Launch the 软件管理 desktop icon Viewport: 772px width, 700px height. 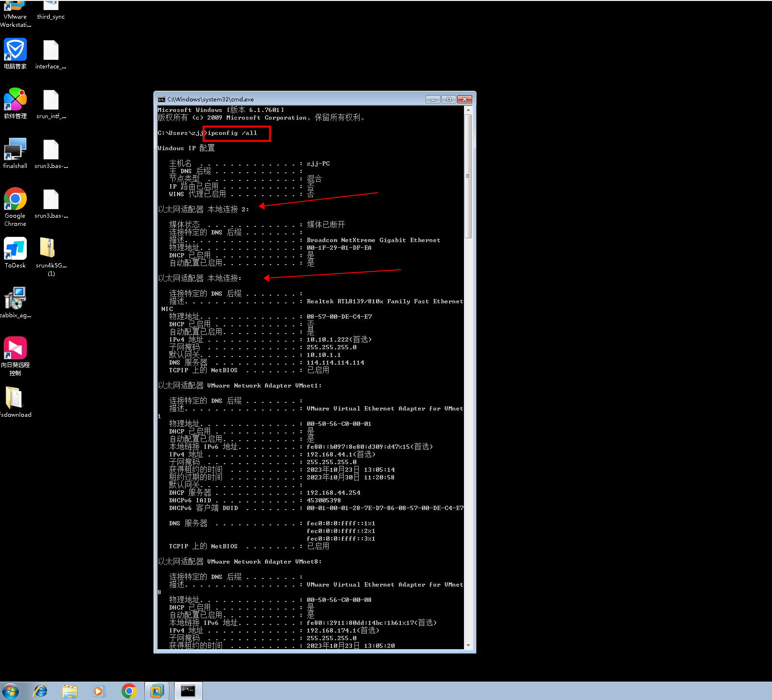coord(15,100)
